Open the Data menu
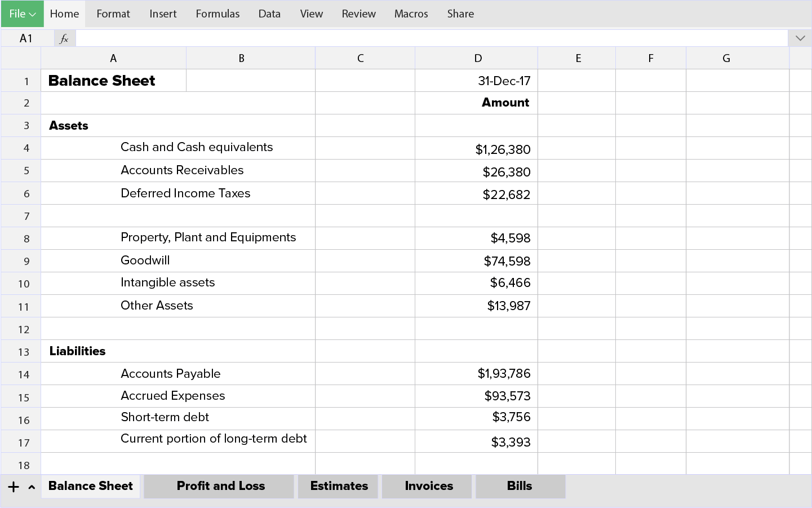The width and height of the screenshot is (812, 508). [269, 14]
